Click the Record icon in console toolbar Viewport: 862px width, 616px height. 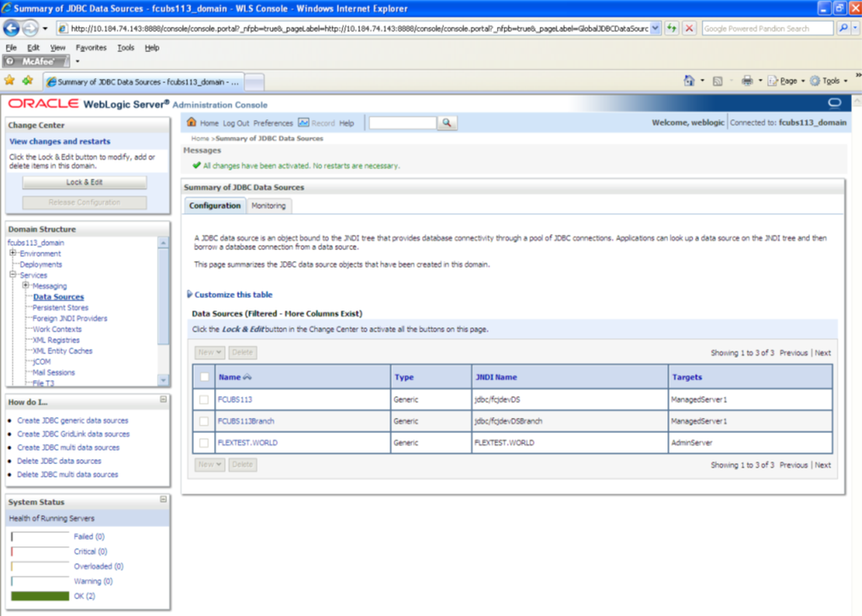click(304, 123)
